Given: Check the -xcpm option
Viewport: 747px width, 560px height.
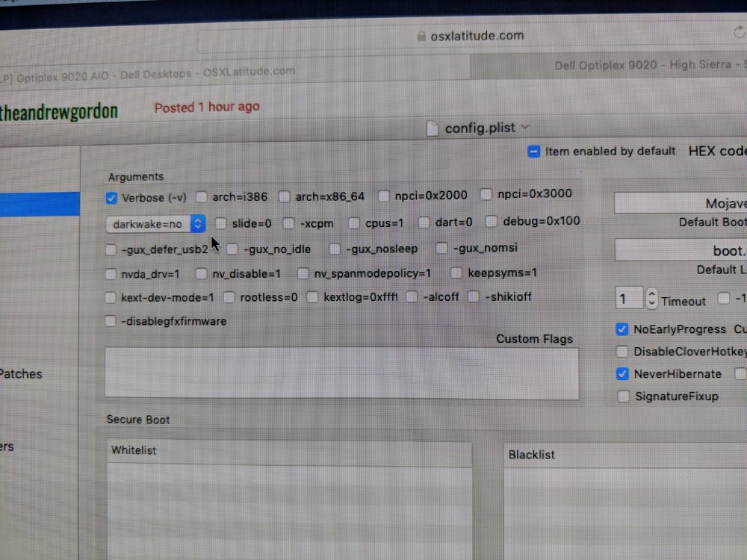Looking at the screenshot, I should coord(288,223).
